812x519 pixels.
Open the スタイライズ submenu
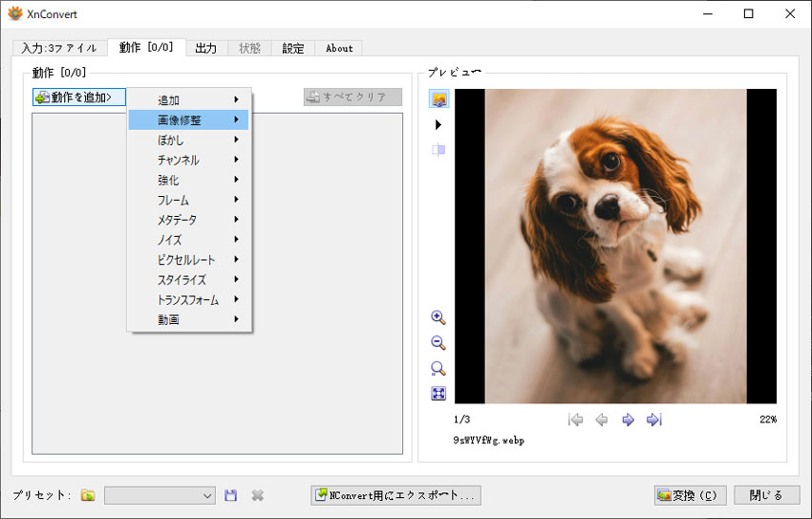[188, 280]
